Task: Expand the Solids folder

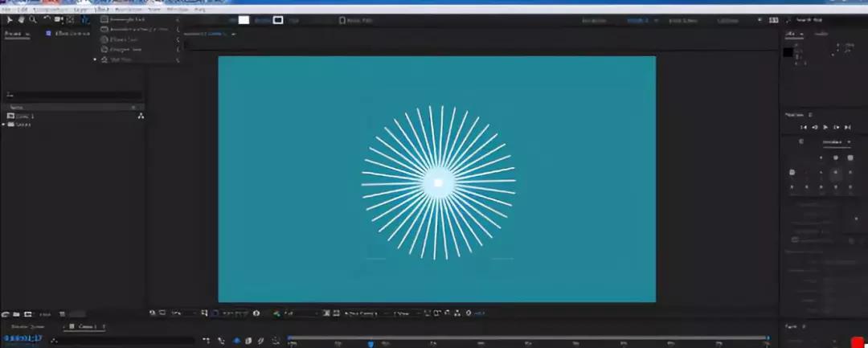Action: [x=3, y=125]
